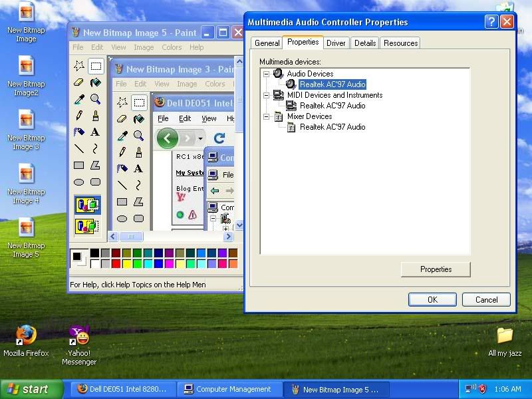The height and width of the screenshot is (399, 532).
Task: Activate the Fill With Color bucket in Paint 5
Action: pos(96,82)
